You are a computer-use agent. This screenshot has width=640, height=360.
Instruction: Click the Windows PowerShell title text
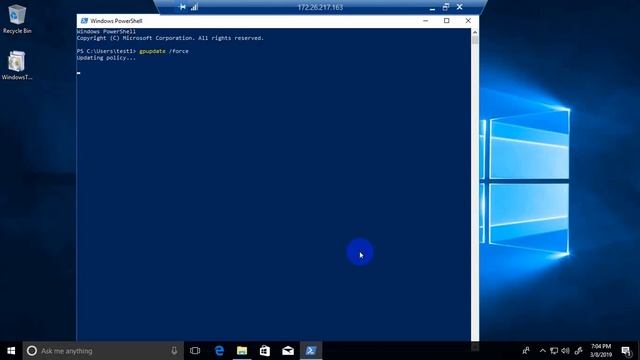[x=116, y=21]
